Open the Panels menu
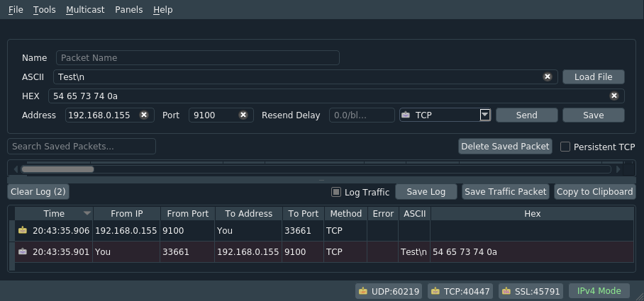This screenshot has height=301, width=644. click(129, 9)
